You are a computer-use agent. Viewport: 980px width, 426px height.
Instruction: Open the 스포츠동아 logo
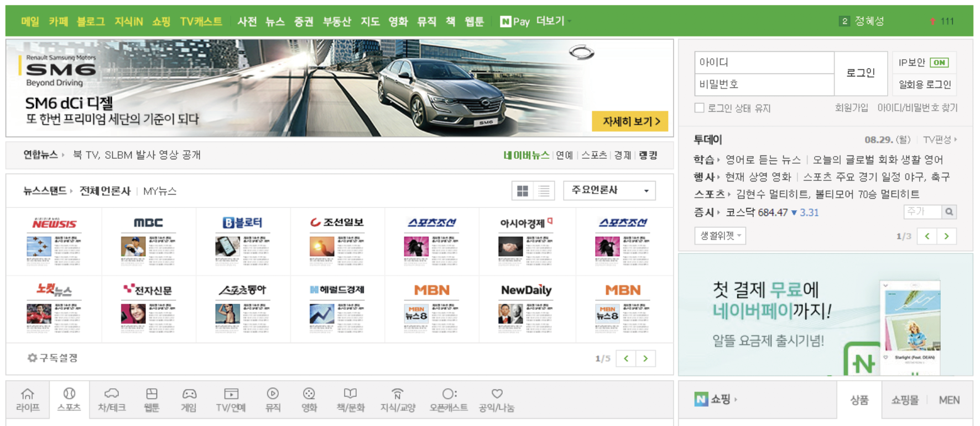coord(242,290)
